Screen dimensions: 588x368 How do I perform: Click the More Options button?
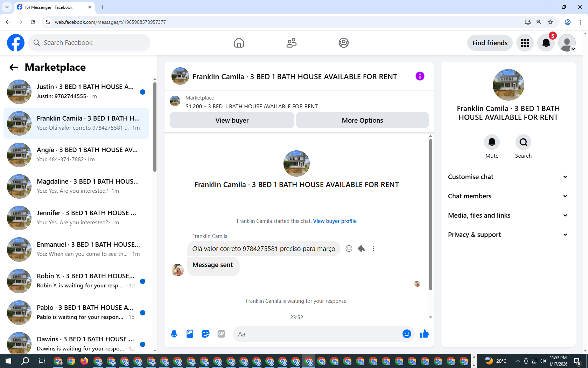[x=362, y=120]
